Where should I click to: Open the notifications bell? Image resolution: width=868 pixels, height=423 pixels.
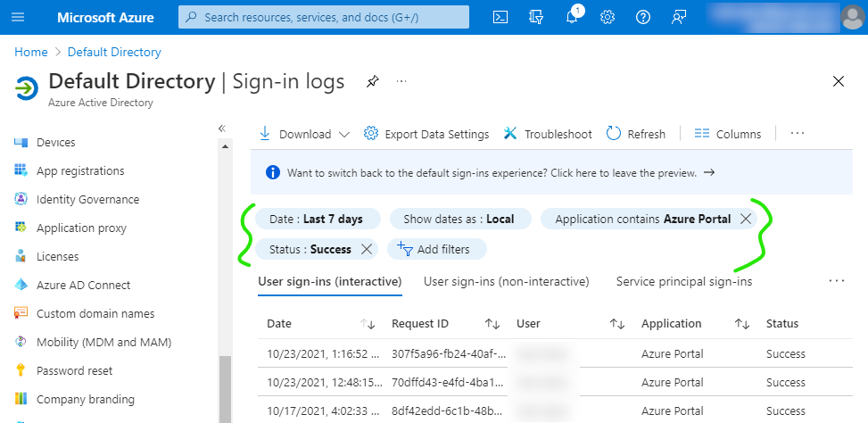[573, 17]
